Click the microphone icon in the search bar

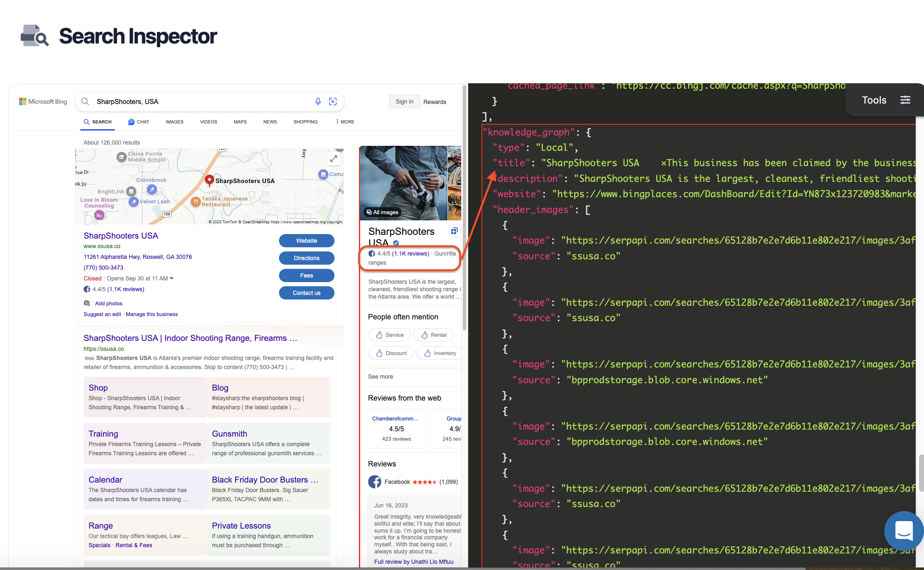pyautogui.click(x=318, y=101)
